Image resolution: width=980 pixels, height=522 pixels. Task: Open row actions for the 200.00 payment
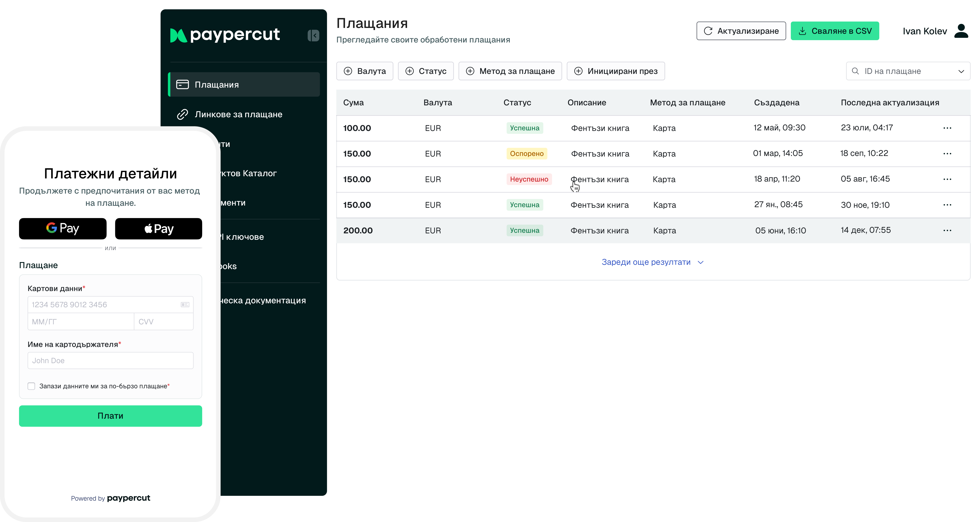click(x=947, y=231)
